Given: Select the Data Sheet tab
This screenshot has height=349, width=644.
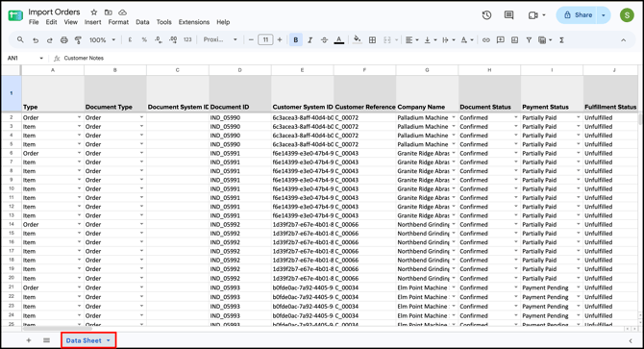Looking at the screenshot, I should click(84, 340).
